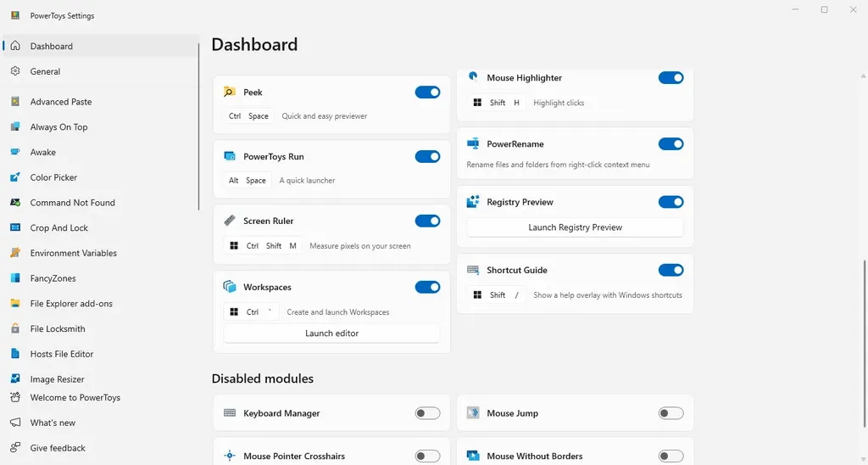This screenshot has height=465, width=868.
Task: Click the sidebar navigation scrollbar
Action: (198, 126)
